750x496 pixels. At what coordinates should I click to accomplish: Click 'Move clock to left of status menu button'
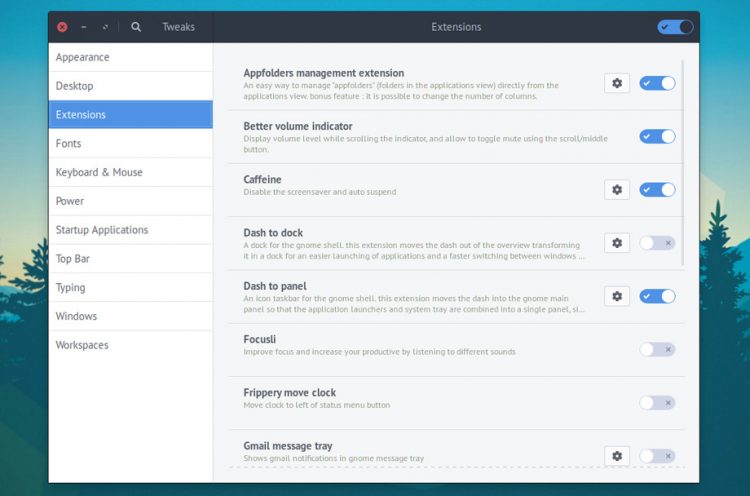(x=317, y=405)
